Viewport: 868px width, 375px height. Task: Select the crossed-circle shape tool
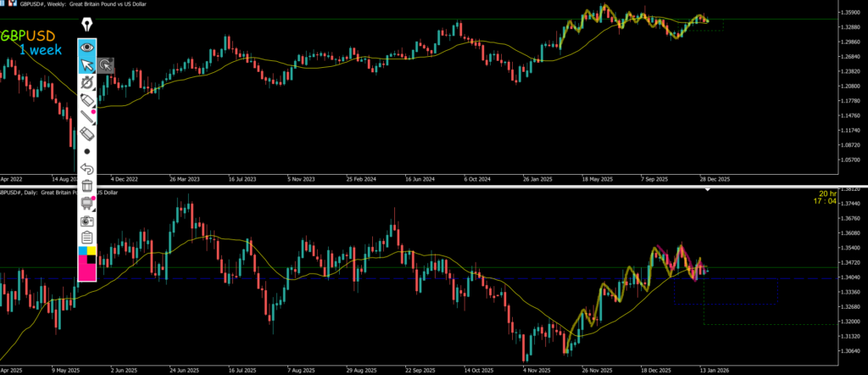pyautogui.click(x=86, y=83)
